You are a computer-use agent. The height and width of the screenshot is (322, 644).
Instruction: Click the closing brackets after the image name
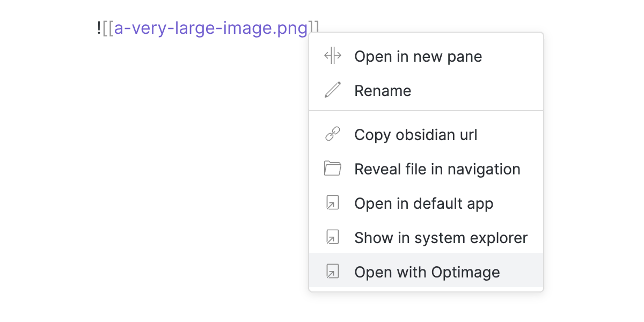tap(314, 26)
